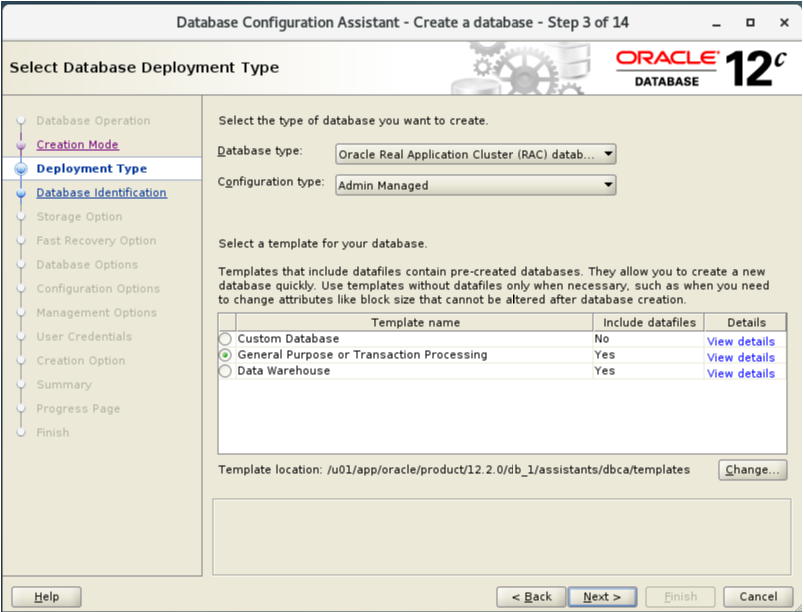Click 'No' datafiles cell for Custom Database
This screenshot has width=804, height=612.
coord(602,339)
